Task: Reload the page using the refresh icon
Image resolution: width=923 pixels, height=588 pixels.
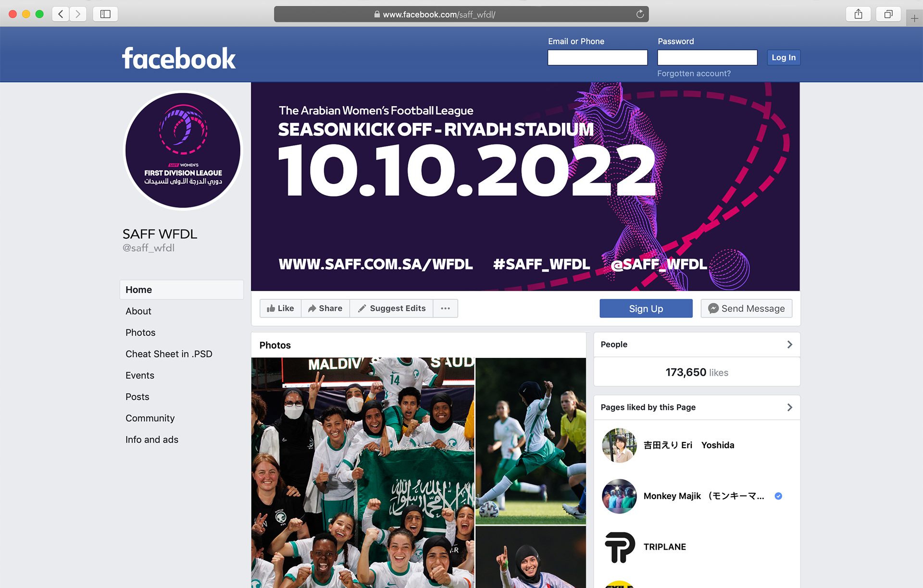Action: [x=640, y=14]
